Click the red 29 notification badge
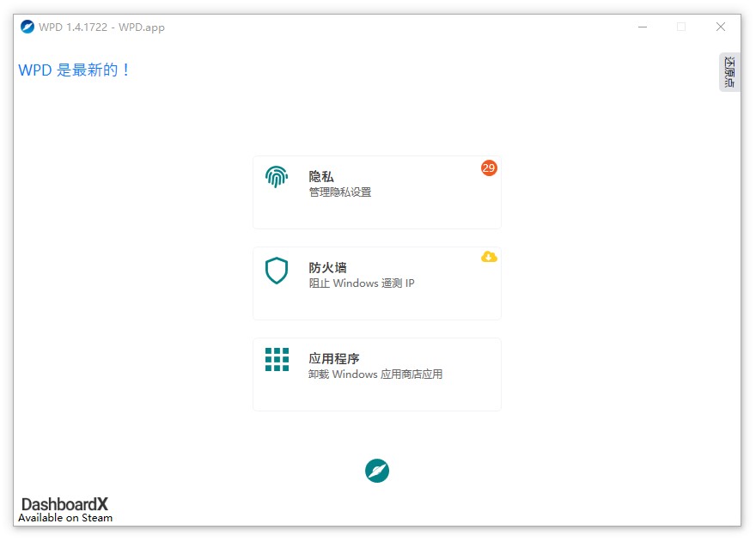This screenshot has height=542, width=756. pos(489,167)
